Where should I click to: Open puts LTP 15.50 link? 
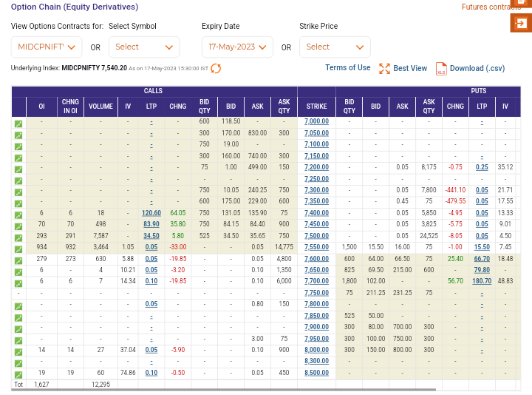point(482,247)
